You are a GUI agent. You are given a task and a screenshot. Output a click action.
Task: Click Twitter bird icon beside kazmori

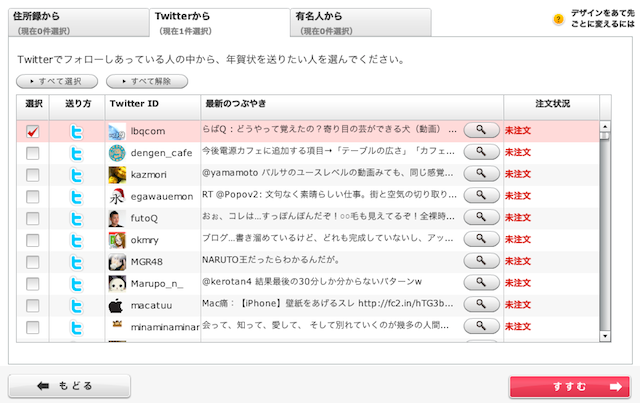[x=77, y=176]
